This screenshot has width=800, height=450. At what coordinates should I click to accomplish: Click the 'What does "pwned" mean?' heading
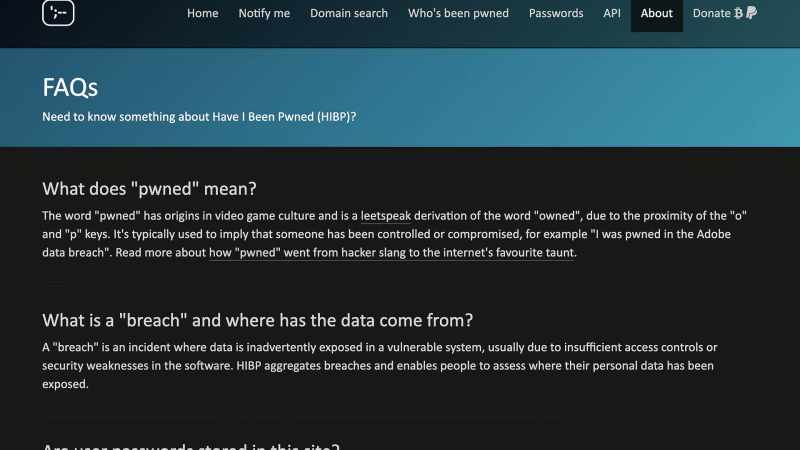pos(149,189)
